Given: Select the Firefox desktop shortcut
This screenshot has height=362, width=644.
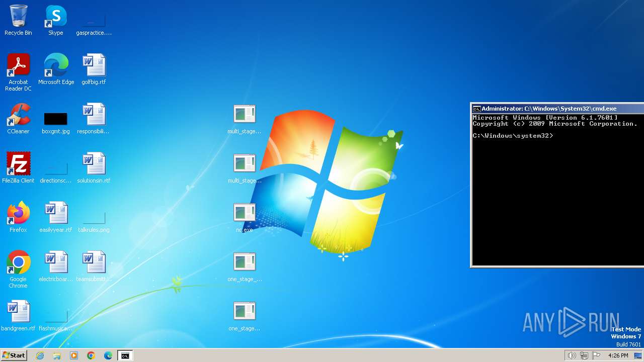Looking at the screenshot, I should pyautogui.click(x=18, y=217).
